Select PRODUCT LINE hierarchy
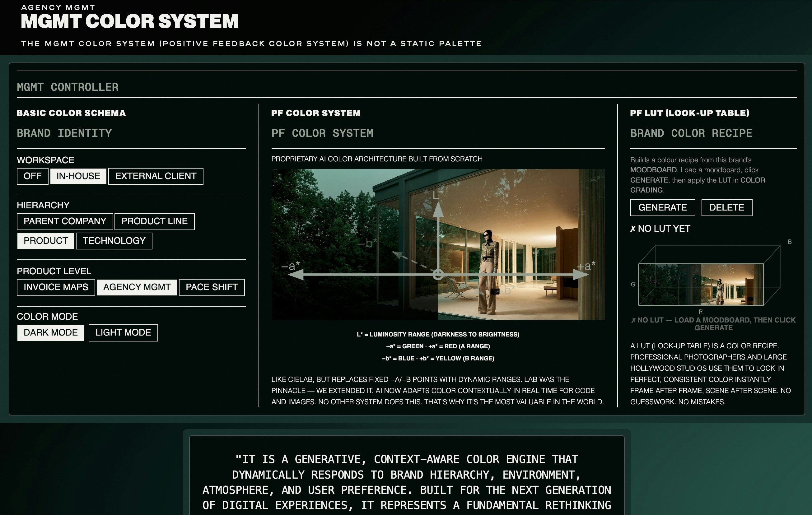The height and width of the screenshot is (515, 812). [154, 221]
